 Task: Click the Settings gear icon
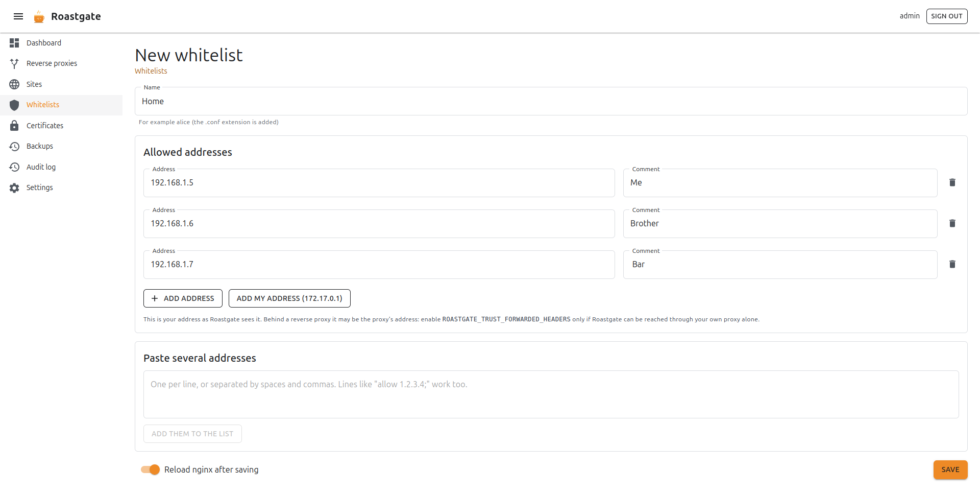tap(14, 187)
